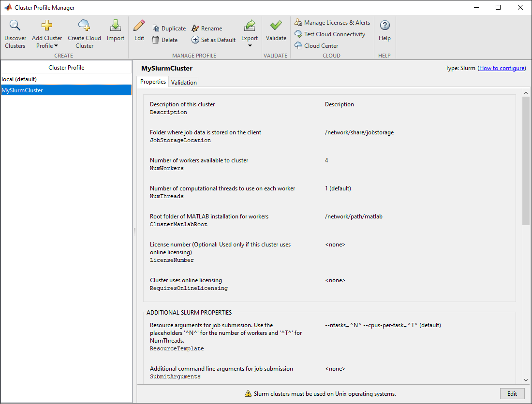Image resolution: width=532 pixels, height=404 pixels.
Task: Click the RequiresOnlineLicensing <none> value
Action: (335, 281)
